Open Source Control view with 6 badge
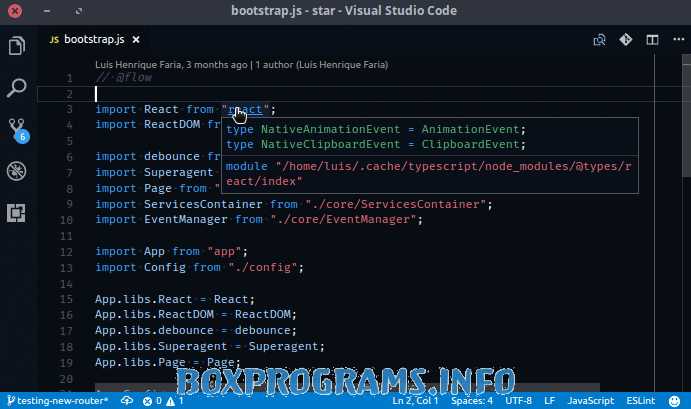 17,129
